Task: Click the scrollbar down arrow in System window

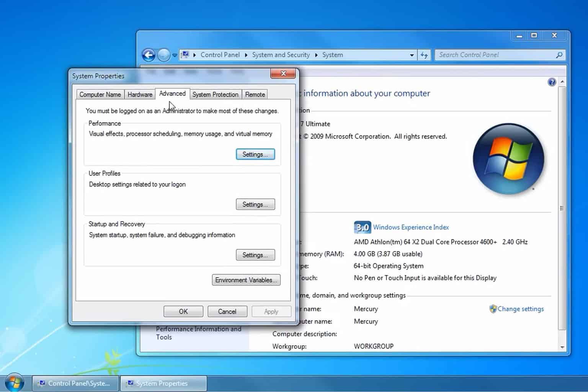Action: [562, 347]
